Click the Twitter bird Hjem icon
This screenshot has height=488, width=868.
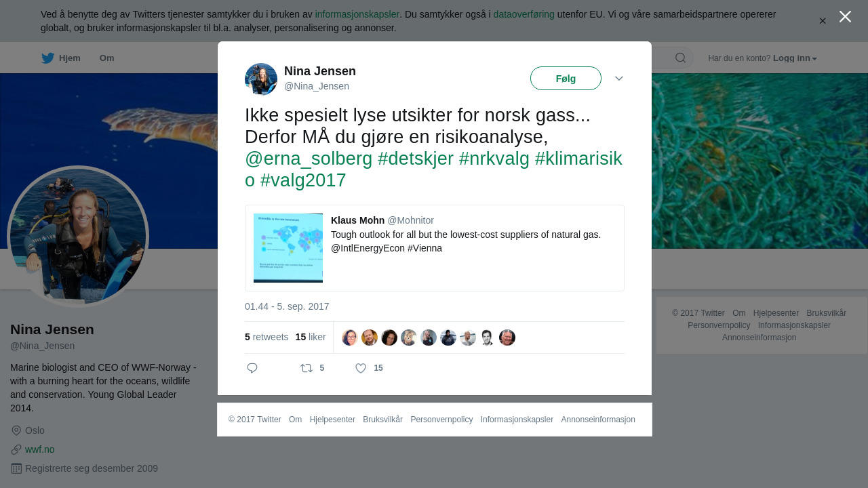coord(48,58)
